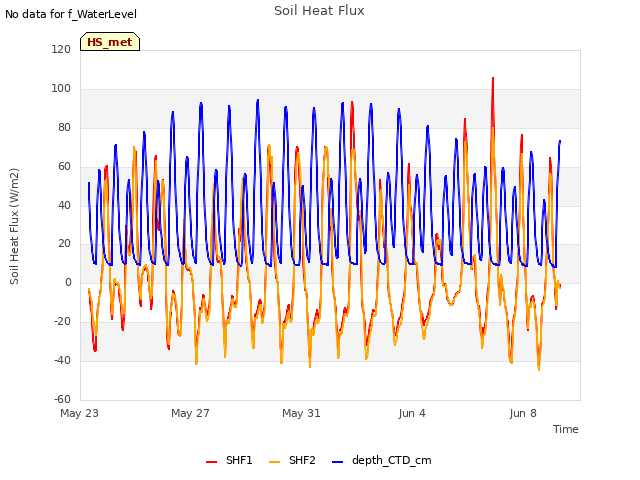Click the Jun 4 x-axis tick label
Viewport: 640px width, 480px height.
point(412,413)
